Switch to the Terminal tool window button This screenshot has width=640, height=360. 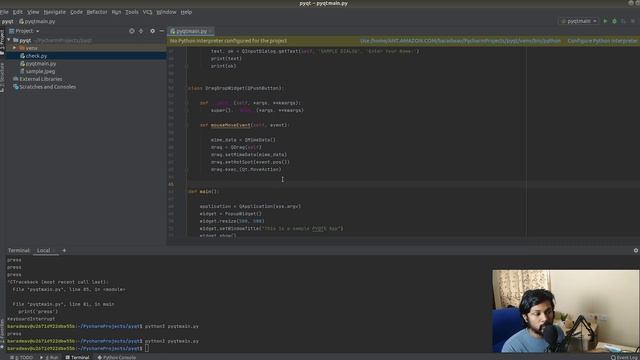[x=77, y=357]
